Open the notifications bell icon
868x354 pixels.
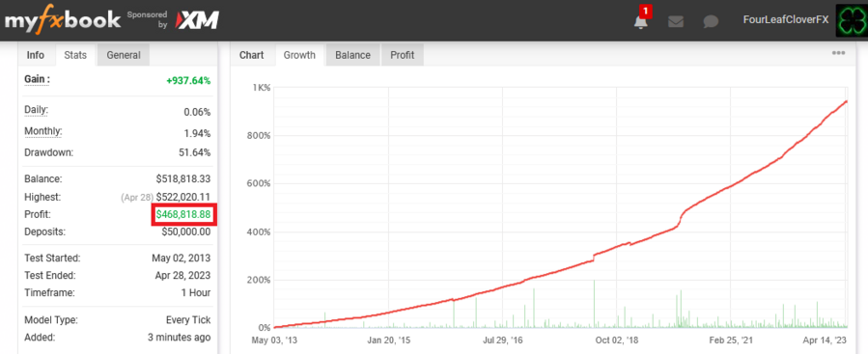click(640, 22)
